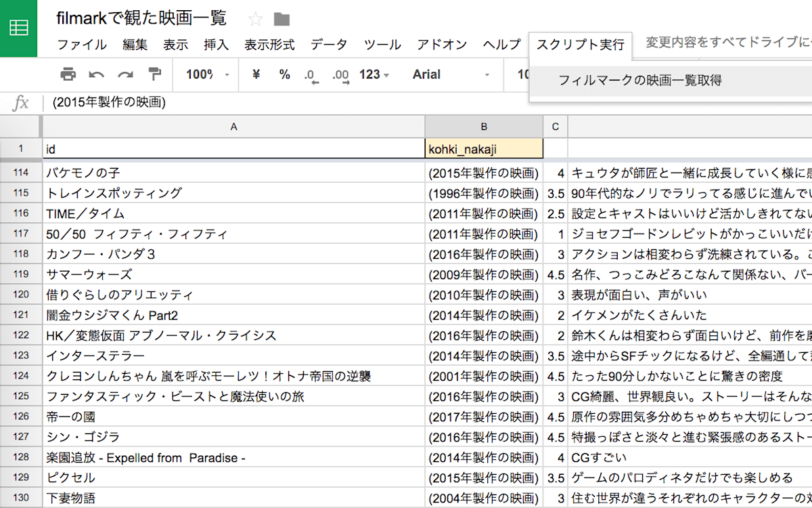Click rating 2.5 in row 116
Viewport: 812px width, 508px height.
pos(556,213)
